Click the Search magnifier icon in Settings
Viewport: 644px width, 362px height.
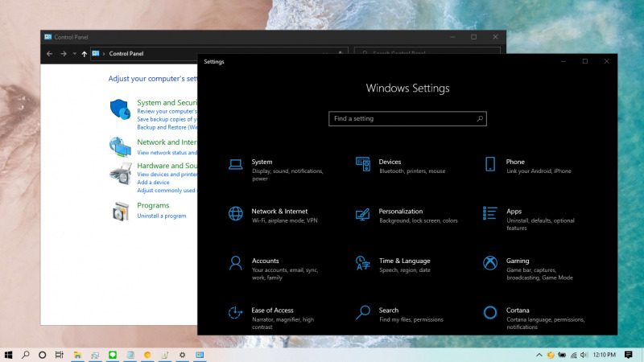(x=363, y=312)
